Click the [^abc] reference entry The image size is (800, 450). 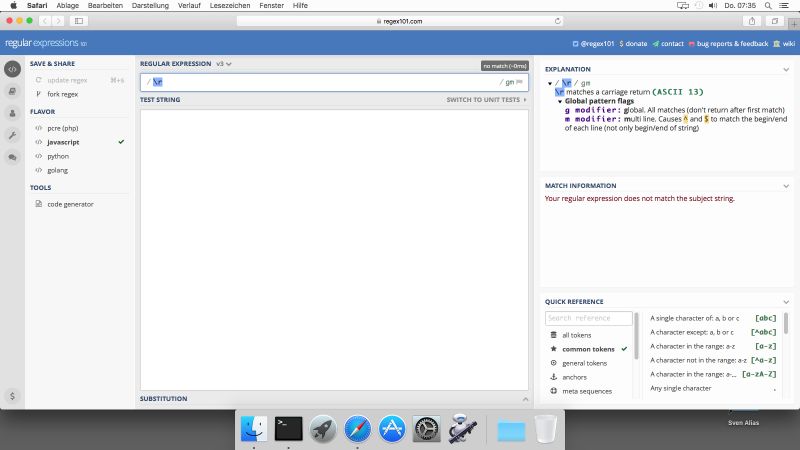713,332
